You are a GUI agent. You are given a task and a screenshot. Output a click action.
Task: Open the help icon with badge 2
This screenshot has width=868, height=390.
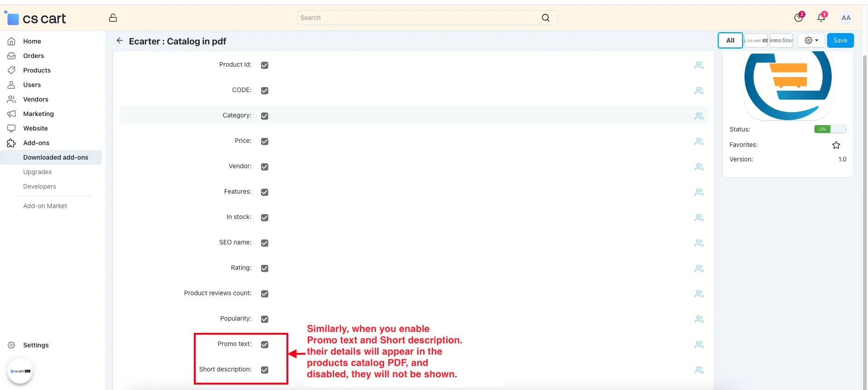pos(798,18)
